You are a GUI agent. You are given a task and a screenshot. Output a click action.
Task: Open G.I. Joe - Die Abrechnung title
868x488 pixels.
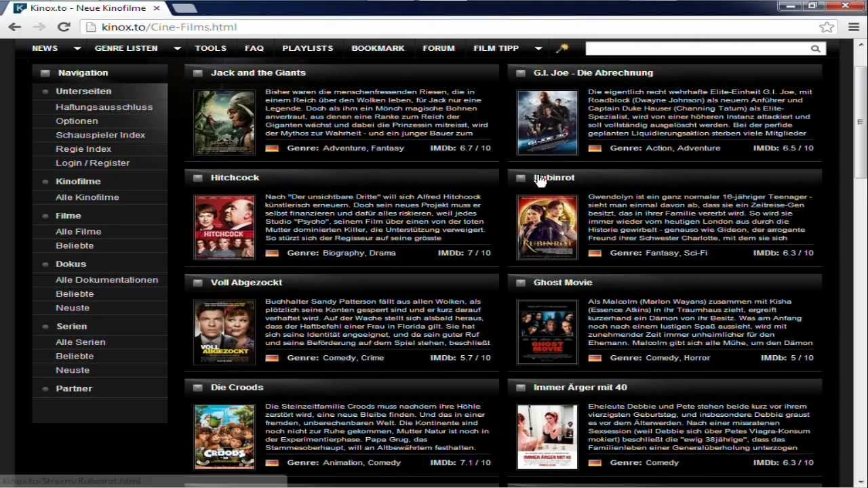tap(593, 73)
